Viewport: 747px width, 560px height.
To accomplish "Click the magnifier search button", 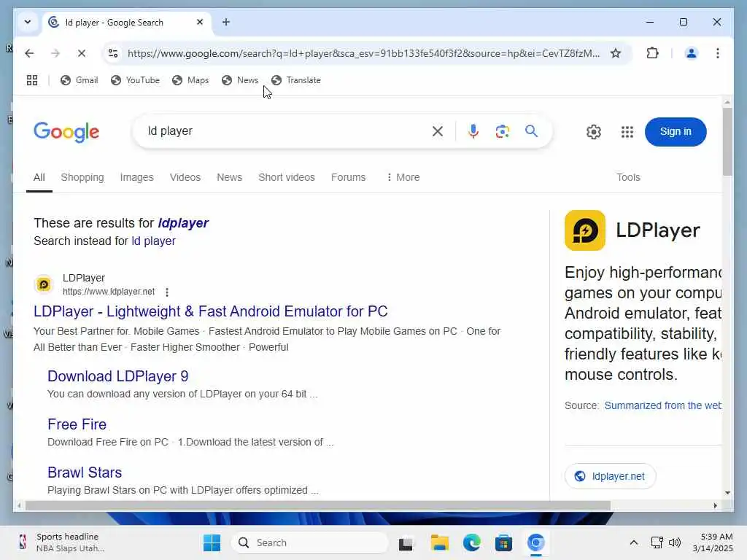I will (531, 131).
